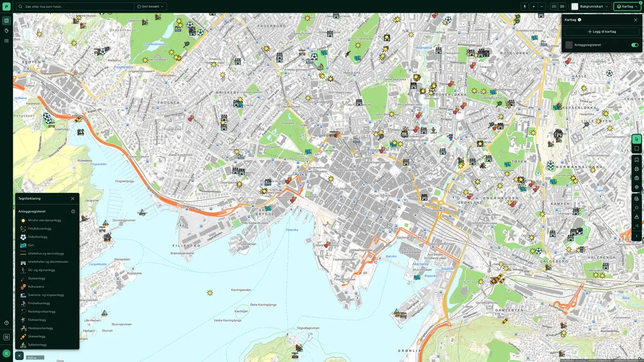Viewport: 644px width, 362px height.
Task: Expand the Sist besøkt dropdown
Action: pyautogui.click(x=150, y=6)
